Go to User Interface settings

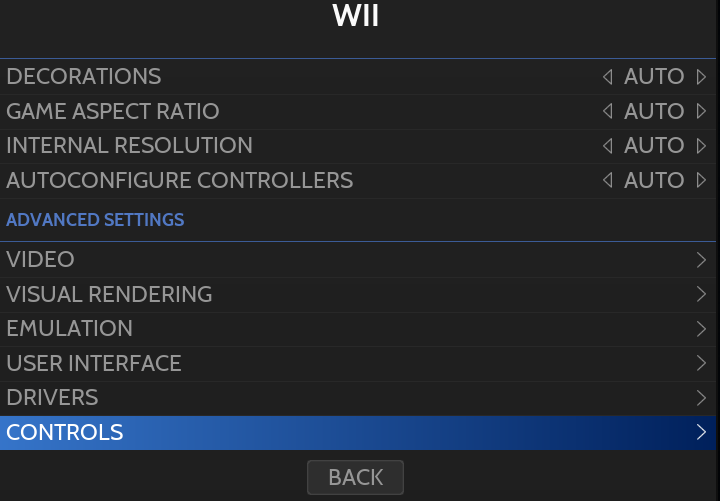94,364
